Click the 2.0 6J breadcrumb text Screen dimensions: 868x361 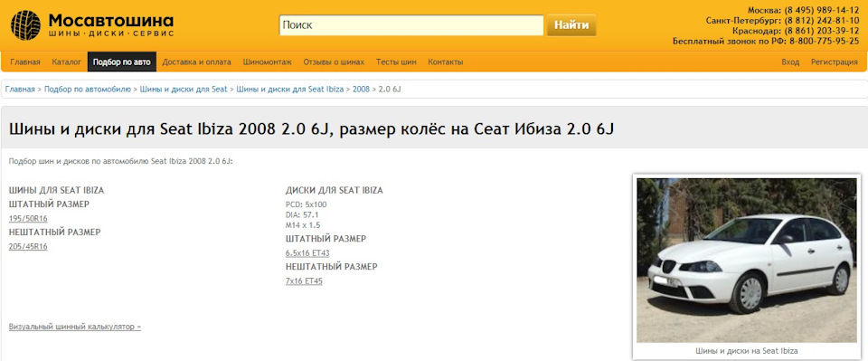coord(390,90)
